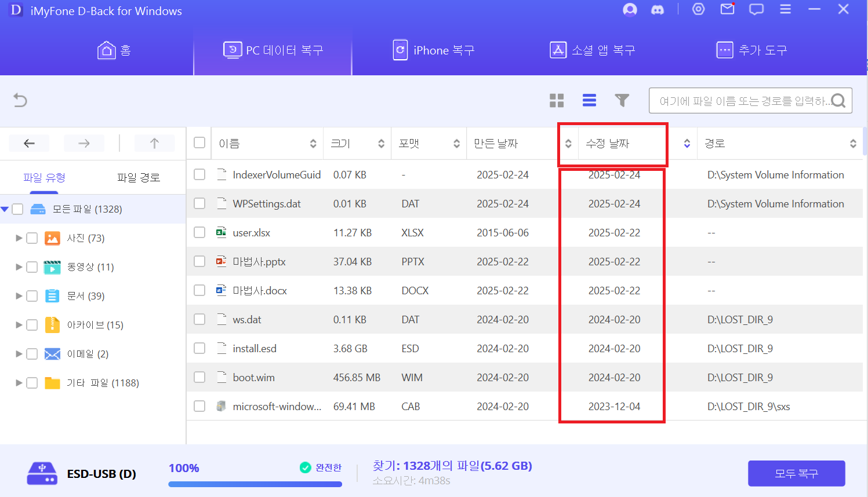Check the WPSettings.dat file checkbox
The image size is (868, 497).
(199, 203)
